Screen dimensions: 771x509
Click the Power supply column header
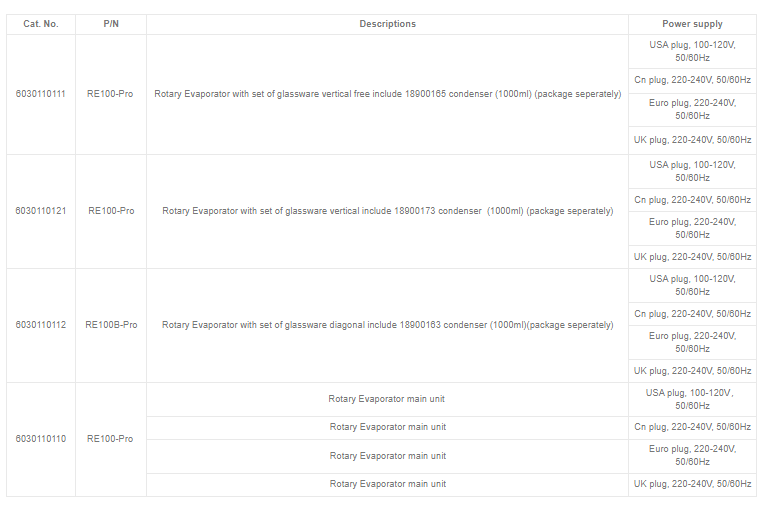[x=692, y=24]
